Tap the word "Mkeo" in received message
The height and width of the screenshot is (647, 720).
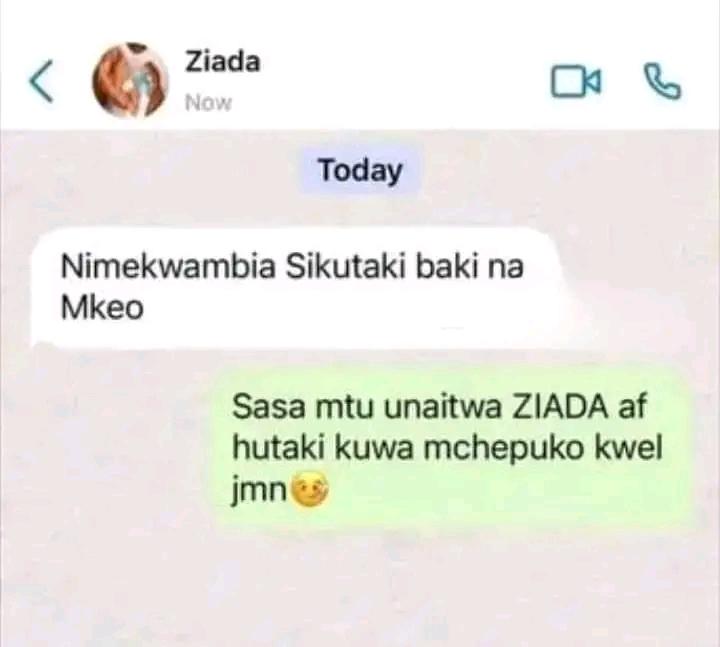tap(102, 308)
